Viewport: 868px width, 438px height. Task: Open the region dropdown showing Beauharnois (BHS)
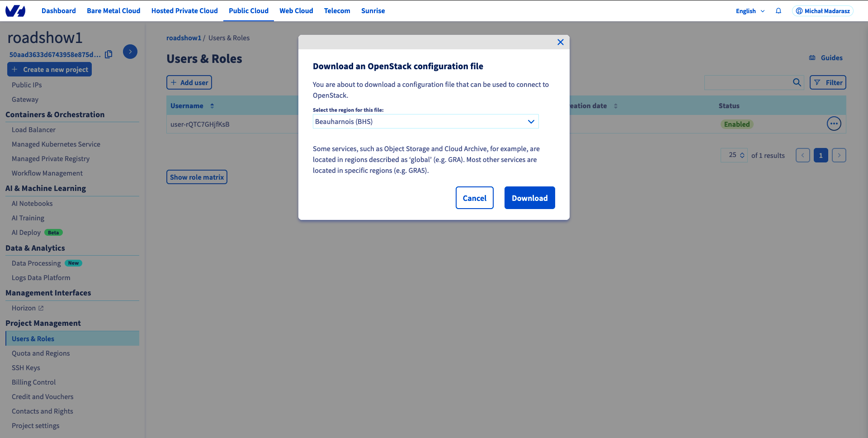(426, 121)
